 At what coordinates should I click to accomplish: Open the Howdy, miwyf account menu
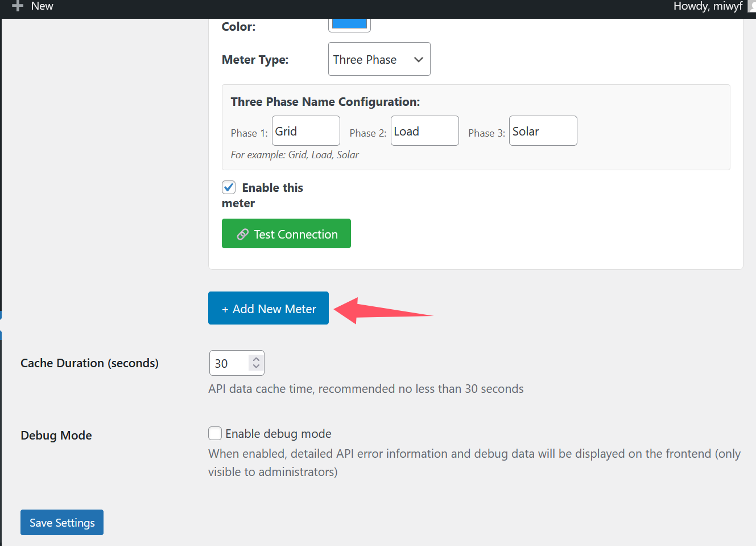[708, 6]
